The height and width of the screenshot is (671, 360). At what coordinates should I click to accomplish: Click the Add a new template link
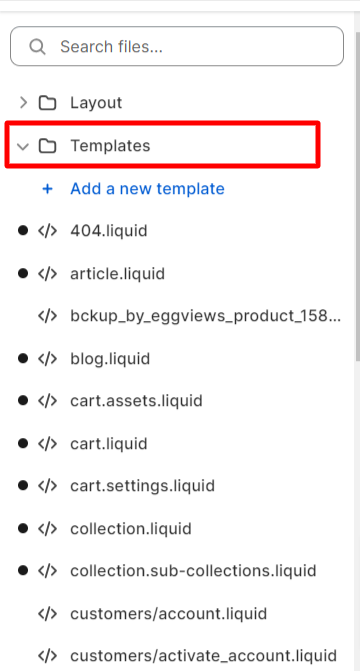coord(147,189)
